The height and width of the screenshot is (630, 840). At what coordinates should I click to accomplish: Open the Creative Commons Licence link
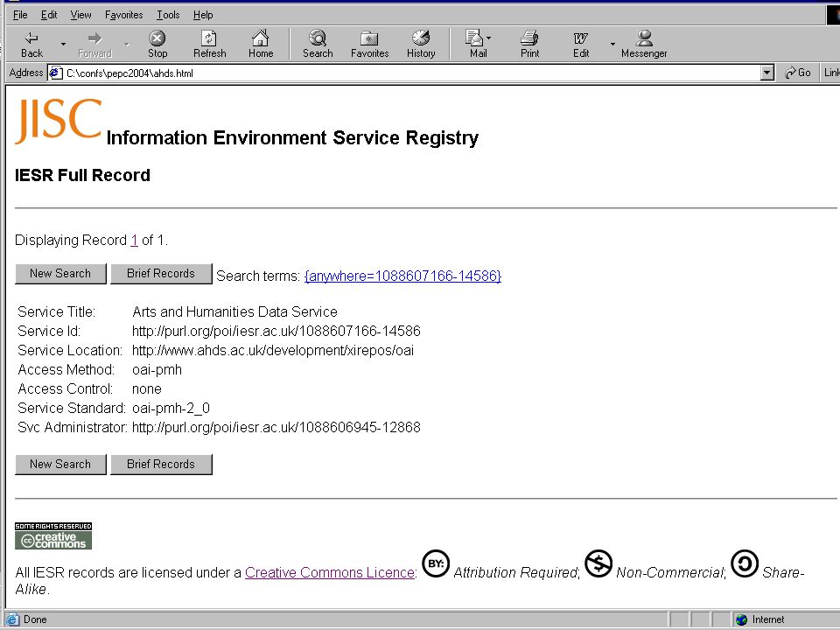click(330, 572)
